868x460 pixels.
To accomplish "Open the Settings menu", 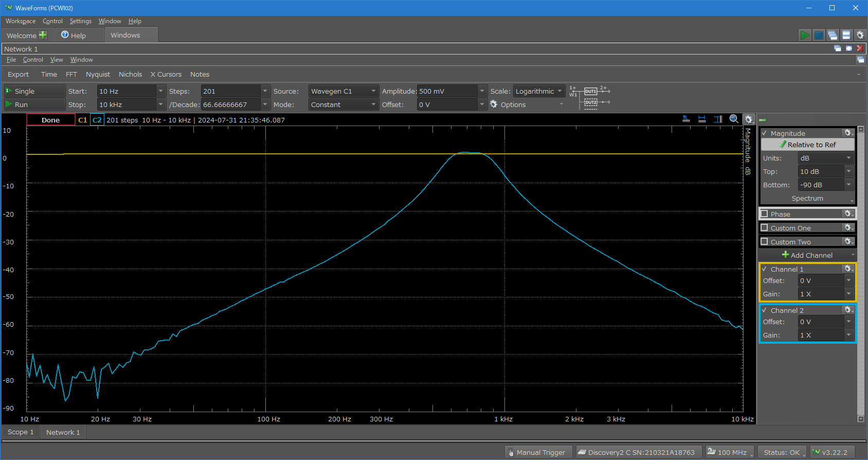I will pyautogui.click(x=81, y=21).
